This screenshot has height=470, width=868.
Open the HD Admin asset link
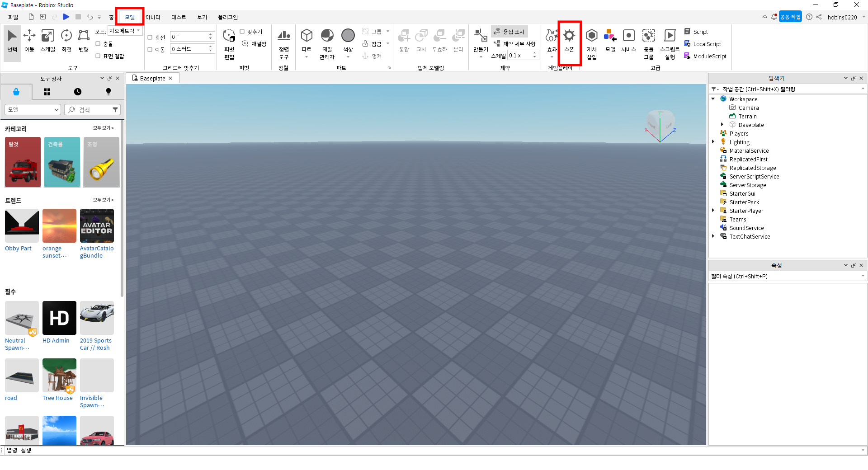56,341
